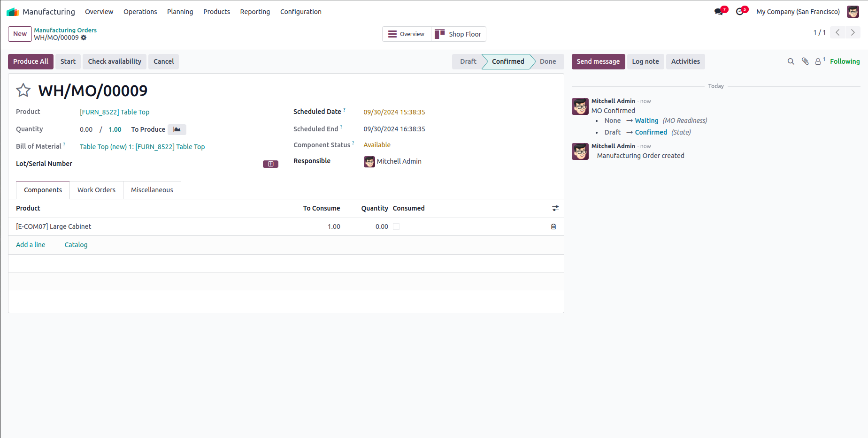Image resolution: width=868 pixels, height=438 pixels.
Task: Click the Scheduled End field value
Action: coord(394,129)
